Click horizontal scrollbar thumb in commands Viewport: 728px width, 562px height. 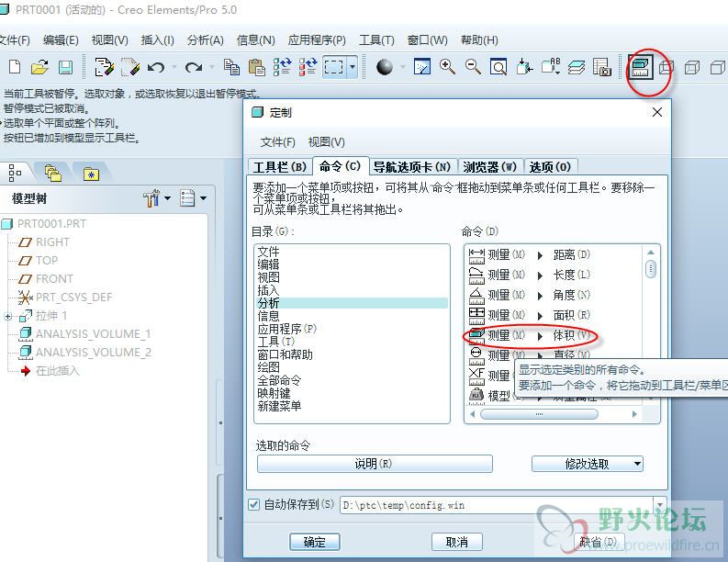pyautogui.click(x=539, y=414)
